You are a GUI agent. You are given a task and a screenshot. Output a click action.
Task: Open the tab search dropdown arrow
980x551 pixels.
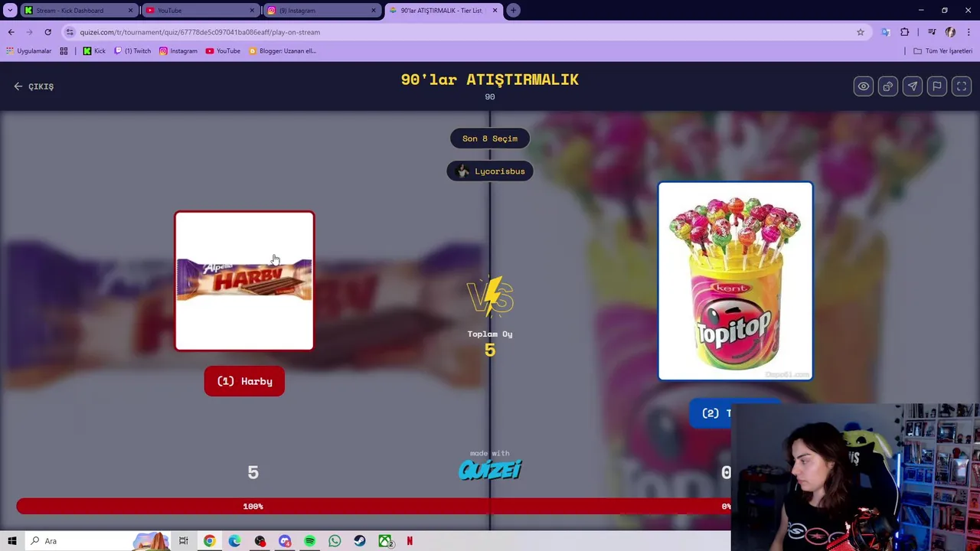[10, 11]
